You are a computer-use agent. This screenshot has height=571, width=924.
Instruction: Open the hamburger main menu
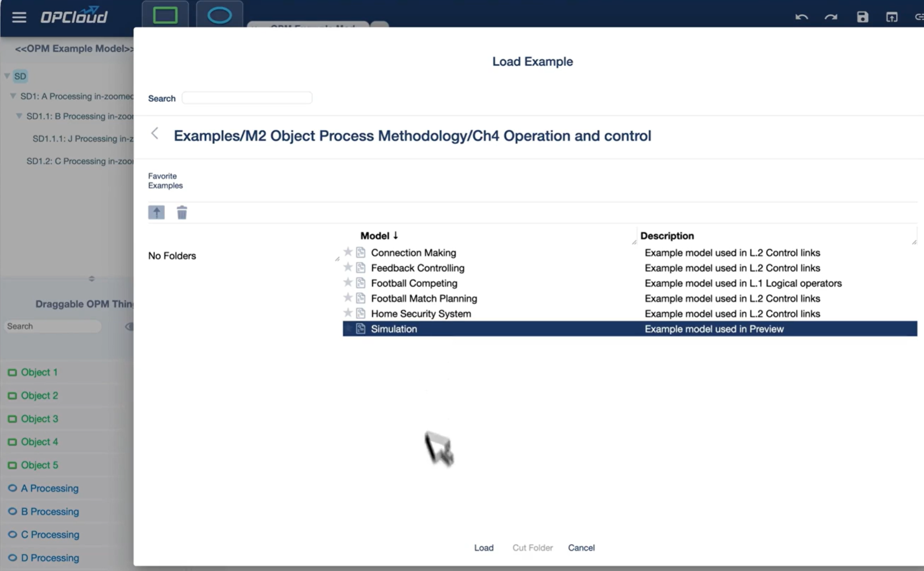tap(19, 17)
